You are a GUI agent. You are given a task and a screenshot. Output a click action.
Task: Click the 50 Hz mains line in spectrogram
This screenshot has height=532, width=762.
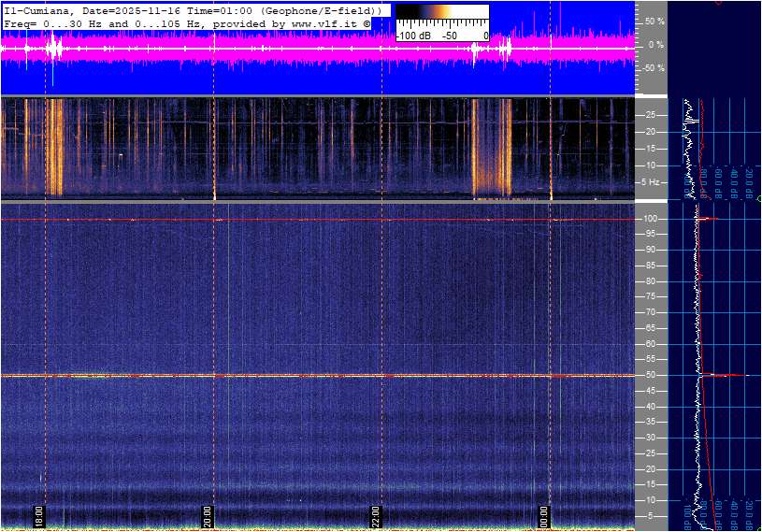(280, 376)
